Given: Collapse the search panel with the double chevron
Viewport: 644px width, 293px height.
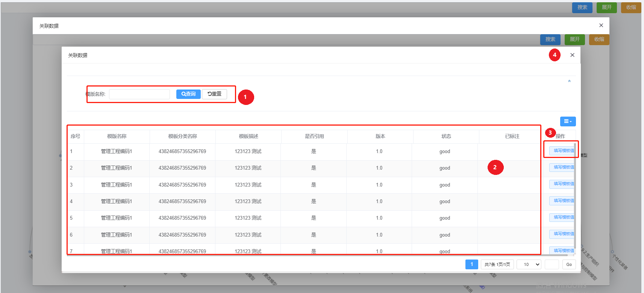Looking at the screenshot, I should pos(569,81).
